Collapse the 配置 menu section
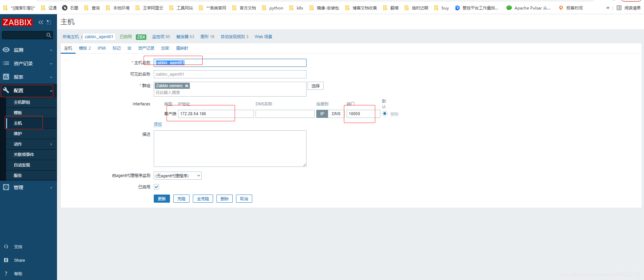 pyautogui.click(x=51, y=91)
